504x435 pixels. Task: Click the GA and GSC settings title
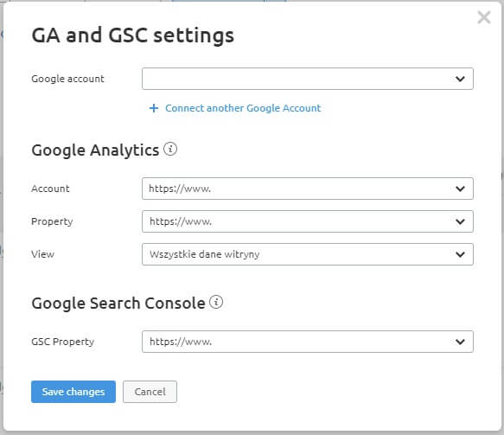click(x=133, y=35)
